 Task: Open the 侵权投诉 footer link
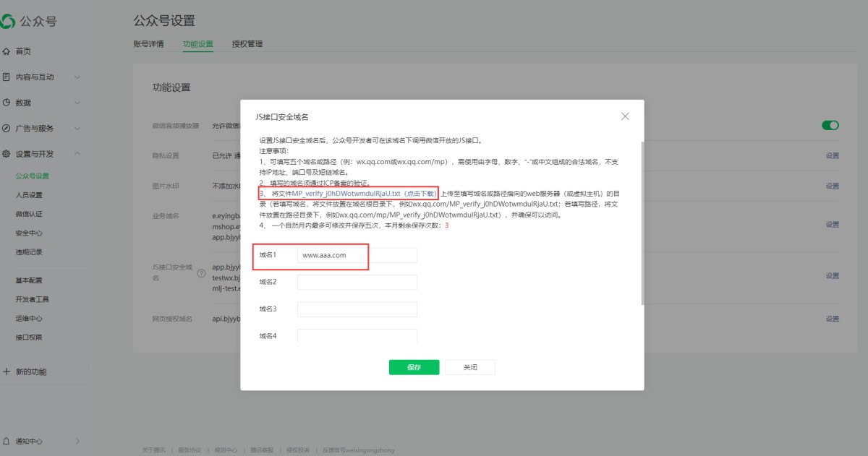(x=298, y=450)
